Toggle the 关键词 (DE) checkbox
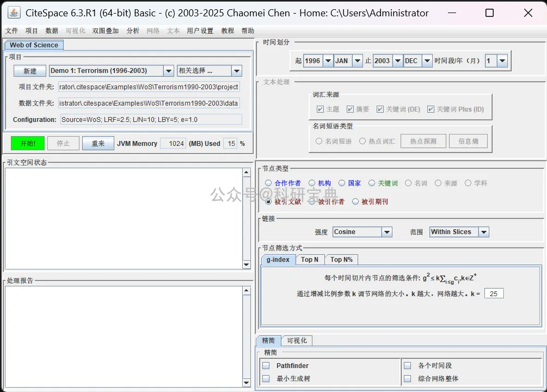The width and height of the screenshot is (547, 392). click(380, 109)
